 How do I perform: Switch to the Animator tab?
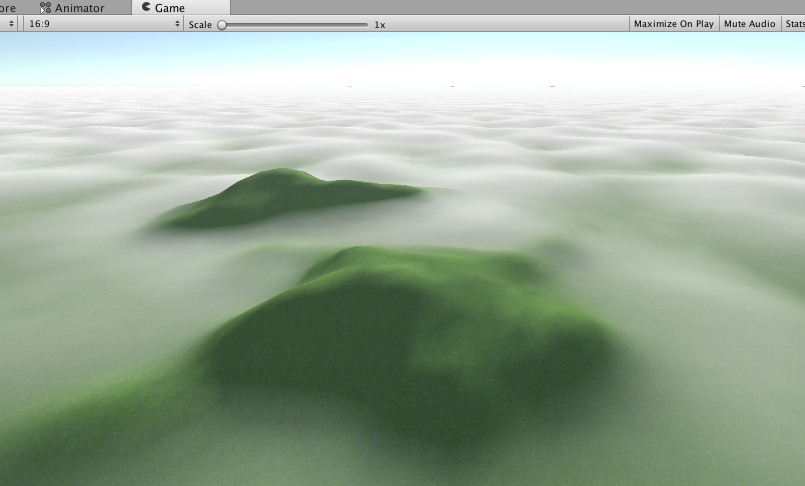click(72, 8)
